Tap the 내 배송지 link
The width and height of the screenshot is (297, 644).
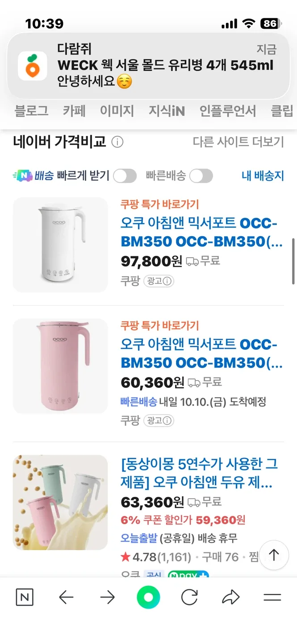[x=263, y=176]
